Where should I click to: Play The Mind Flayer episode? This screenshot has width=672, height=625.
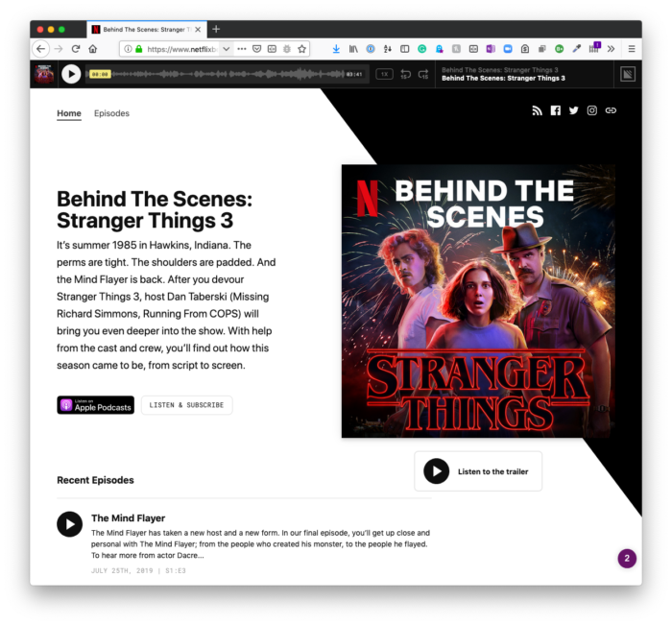pos(69,524)
